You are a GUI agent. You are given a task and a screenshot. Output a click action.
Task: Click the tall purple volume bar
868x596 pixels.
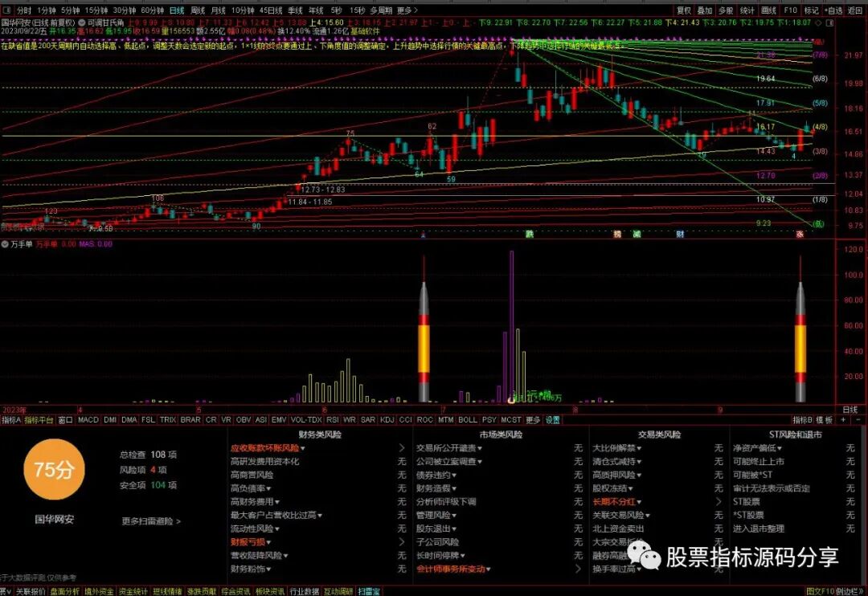pos(511,326)
